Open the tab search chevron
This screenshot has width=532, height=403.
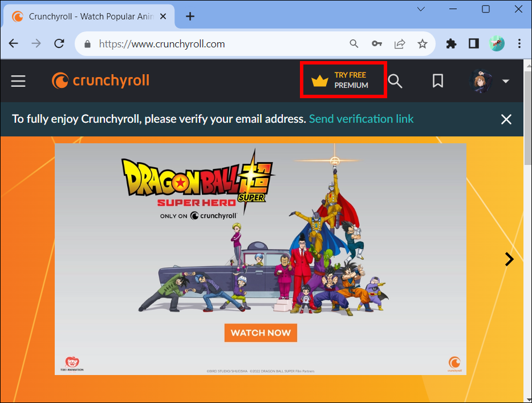pyautogui.click(x=421, y=9)
